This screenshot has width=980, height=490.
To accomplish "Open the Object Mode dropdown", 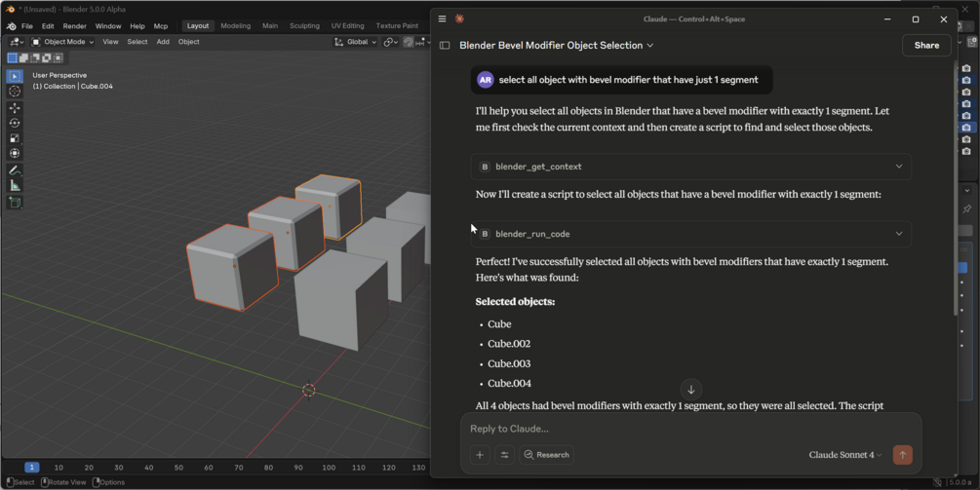I will point(62,42).
